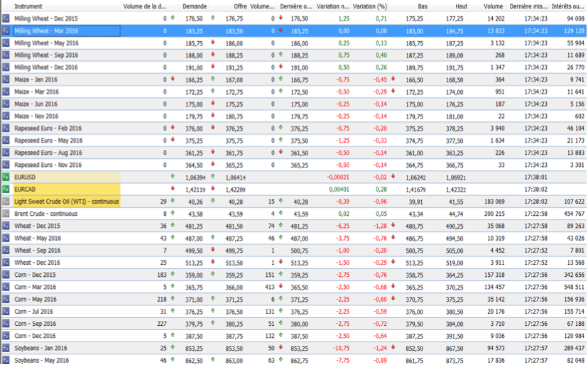
Task: Click the green Fx icon next to EURCAD
Action: point(6,190)
